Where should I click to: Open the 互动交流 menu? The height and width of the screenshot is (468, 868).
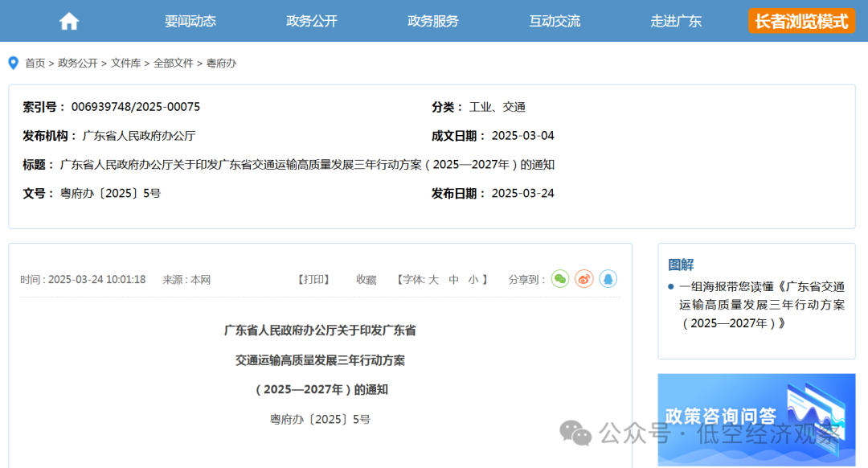(x=555, y=20)
